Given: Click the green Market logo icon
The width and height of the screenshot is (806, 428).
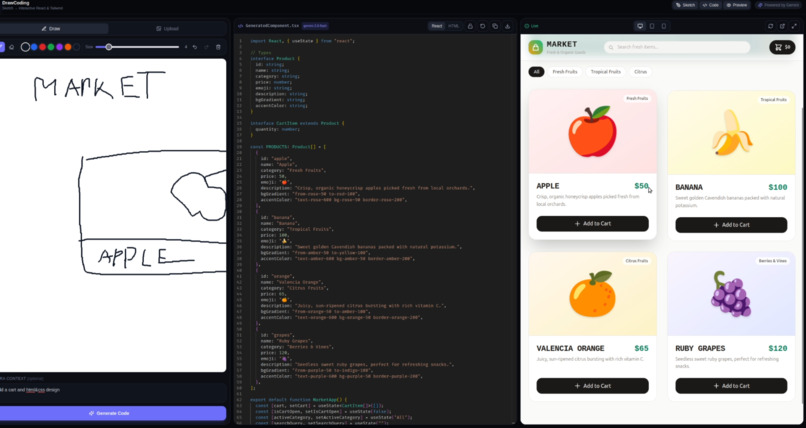Looking at the screenshot, I should click(536, 47).
